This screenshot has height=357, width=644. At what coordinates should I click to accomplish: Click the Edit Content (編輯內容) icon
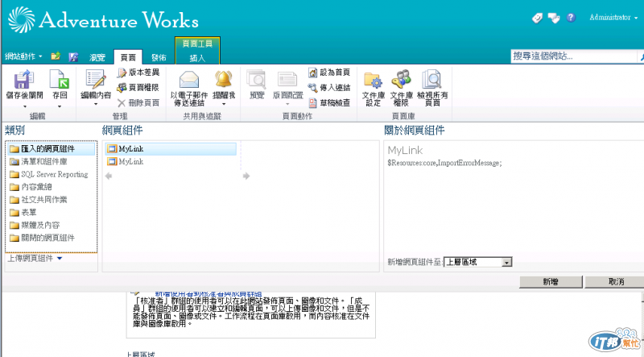[96, 79]
